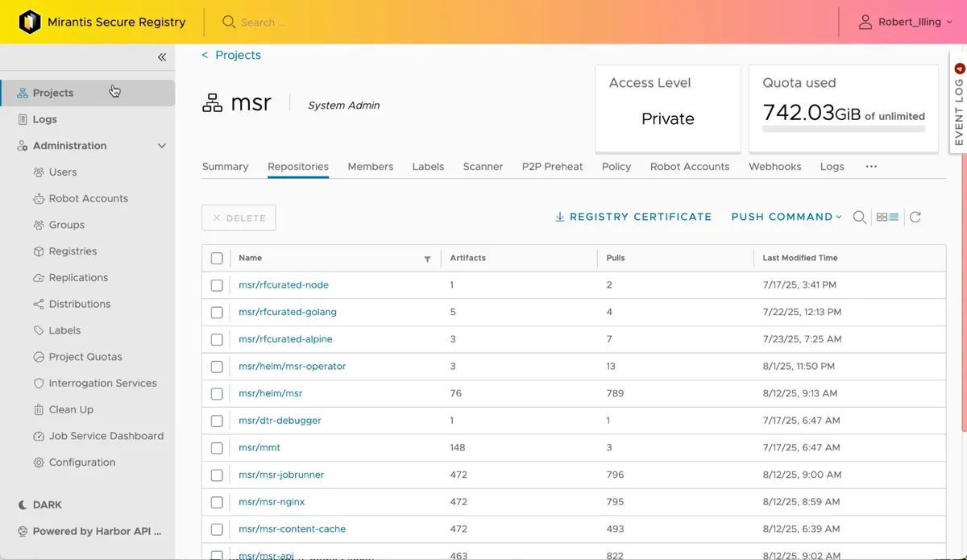Click the repository search magnifier icon
Image resolution: width=967 pixels, height=560 pixels.
click(x=860, y=217)
